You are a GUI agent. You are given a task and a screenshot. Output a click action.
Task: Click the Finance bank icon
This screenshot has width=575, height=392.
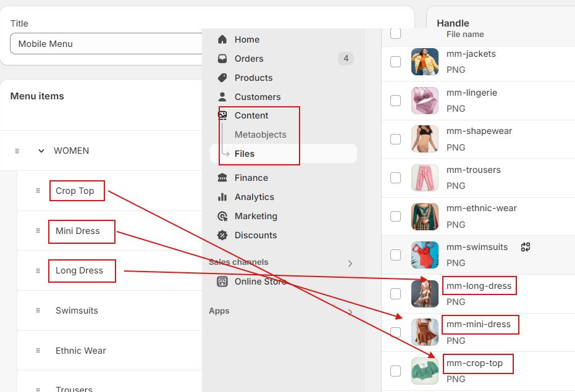[222, 178]
